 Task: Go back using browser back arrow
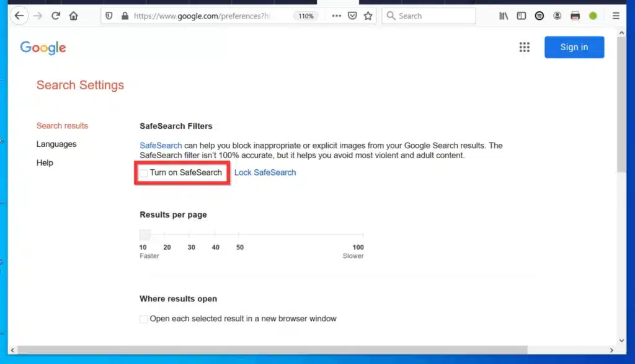click(x=19, y=16)
